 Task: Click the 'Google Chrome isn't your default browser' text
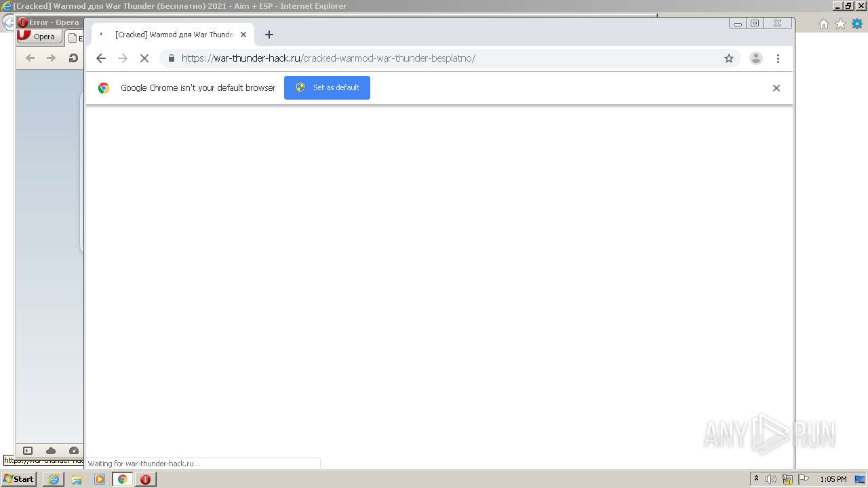pos(198,88)
